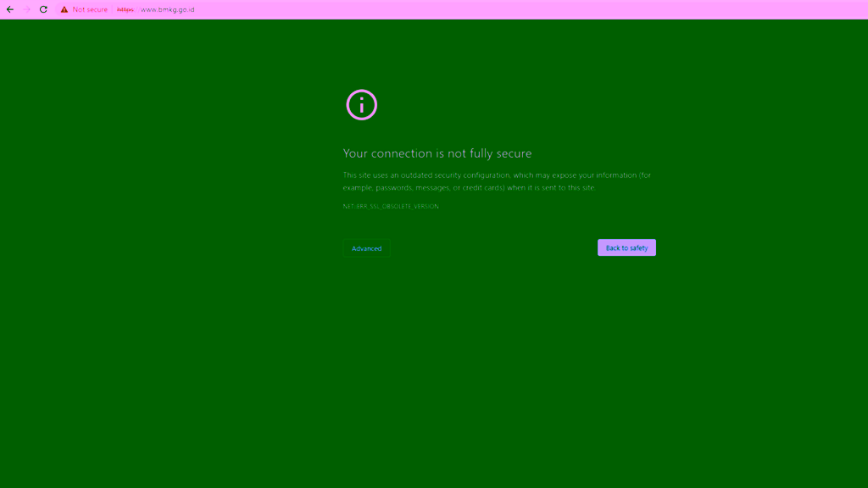This screenshot has height=488, width=868.
Task: Open site info via "Not secure" label
Action: point(90,9)
